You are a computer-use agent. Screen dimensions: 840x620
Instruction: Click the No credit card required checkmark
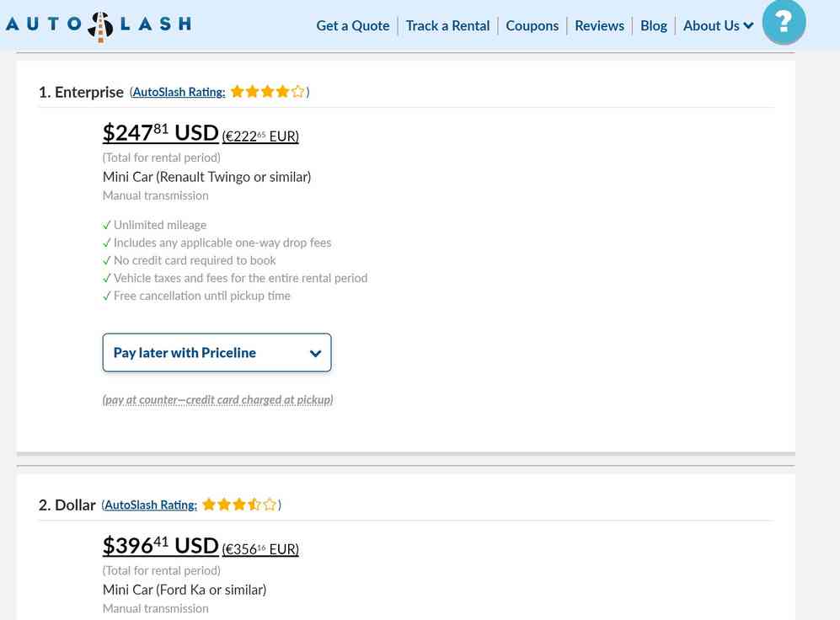[x=107, y=260]
